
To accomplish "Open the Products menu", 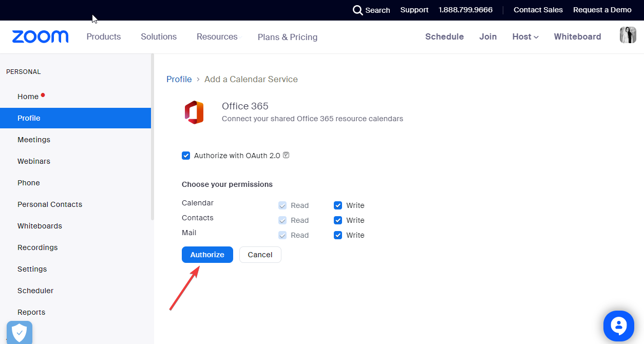I will 104,36.
